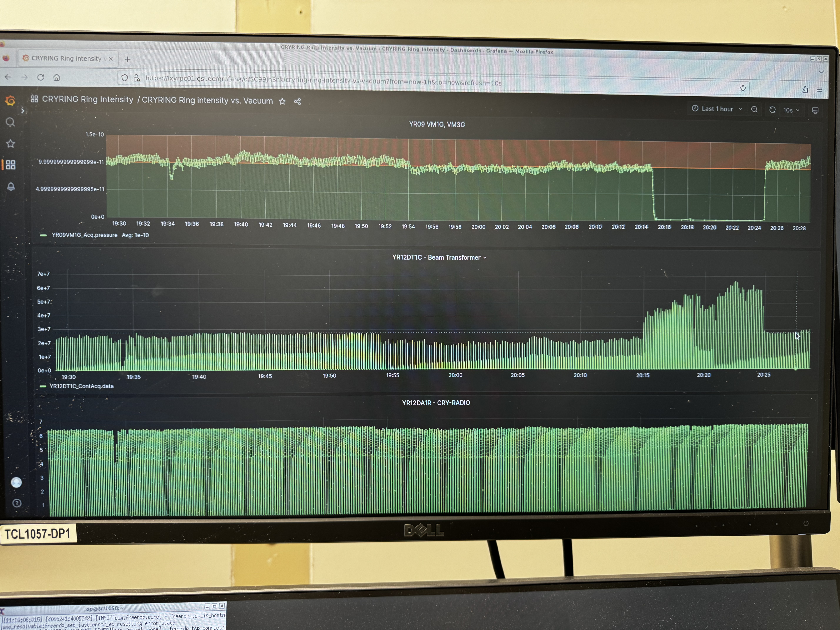The height and width of the screenshot is (630, 840).
Task: Open the 10s refresh interval dropdown
Action: tap(791, 110)
